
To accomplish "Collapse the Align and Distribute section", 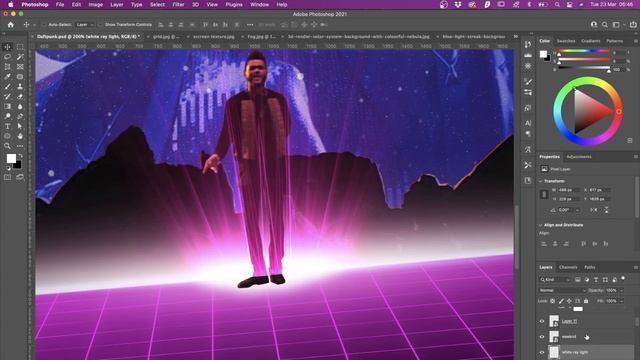I will (541, 225).
